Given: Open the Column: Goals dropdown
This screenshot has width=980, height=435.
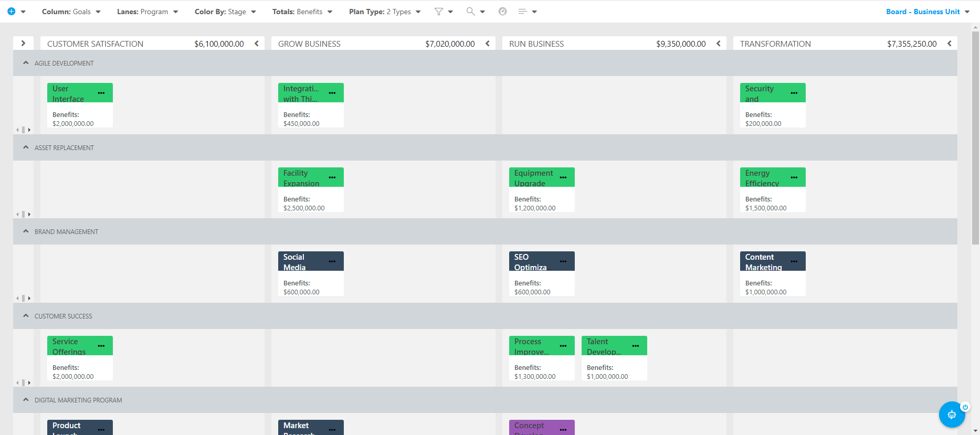Looking at the screenshot, I should click(71, 12).
